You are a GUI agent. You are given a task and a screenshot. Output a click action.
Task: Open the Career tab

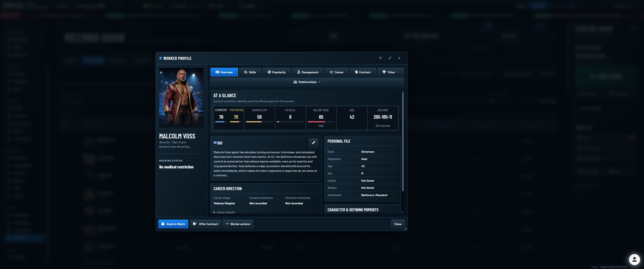(337, 72)
